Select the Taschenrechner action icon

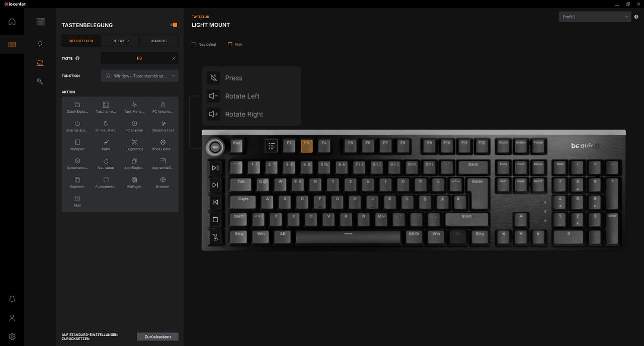(x=106, y=105)
